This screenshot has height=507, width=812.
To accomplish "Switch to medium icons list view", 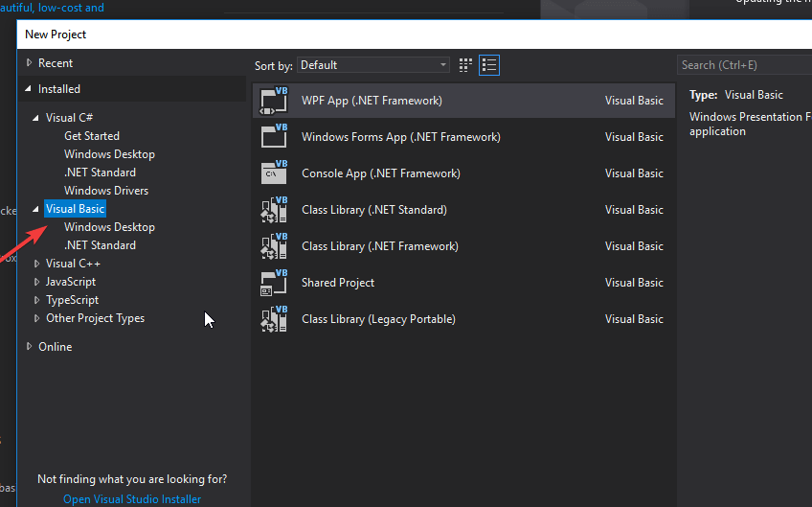I will click(x=489, y=65).
